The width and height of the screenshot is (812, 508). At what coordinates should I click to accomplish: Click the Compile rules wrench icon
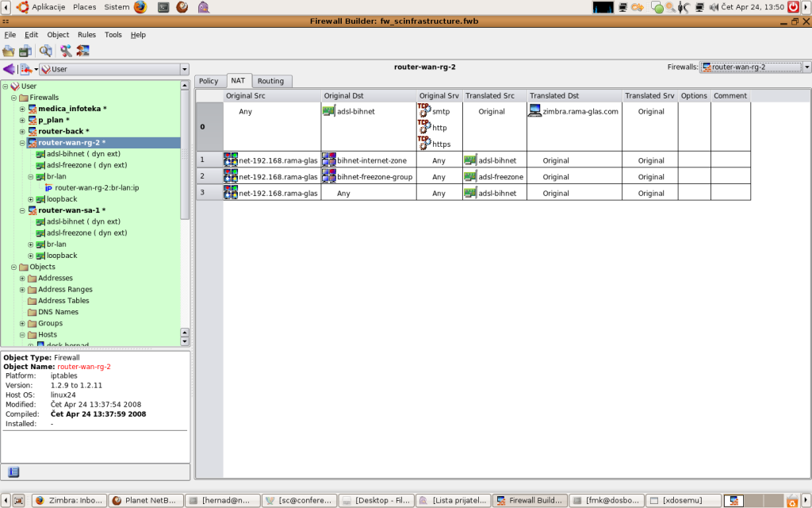coord(66,51)
